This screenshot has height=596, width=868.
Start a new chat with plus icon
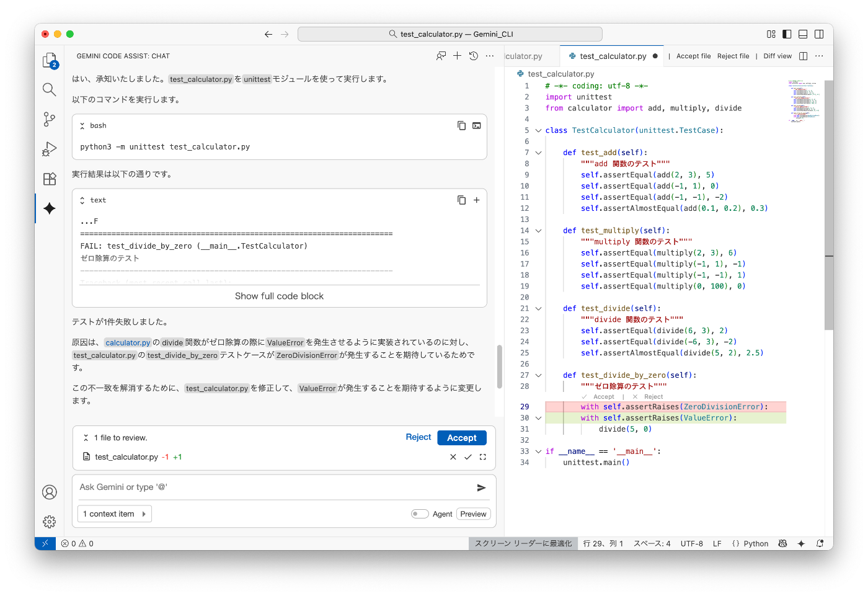click(x=457, y=56)
